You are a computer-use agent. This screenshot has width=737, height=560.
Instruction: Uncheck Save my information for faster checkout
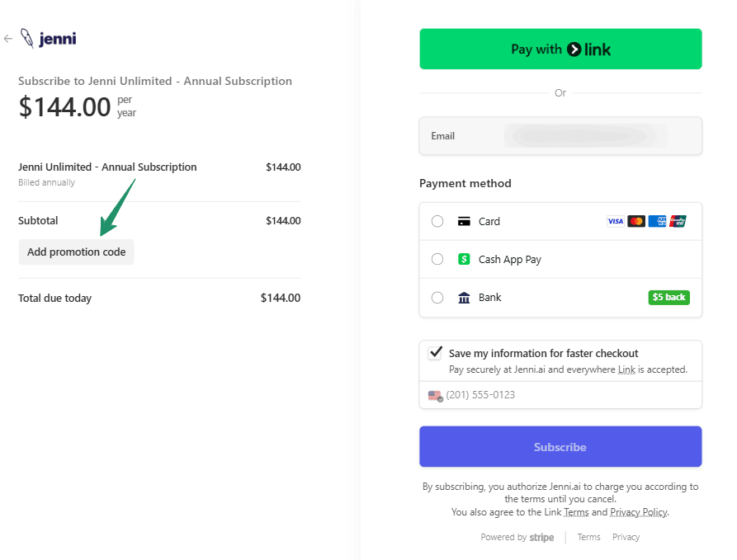pos(435,353)
